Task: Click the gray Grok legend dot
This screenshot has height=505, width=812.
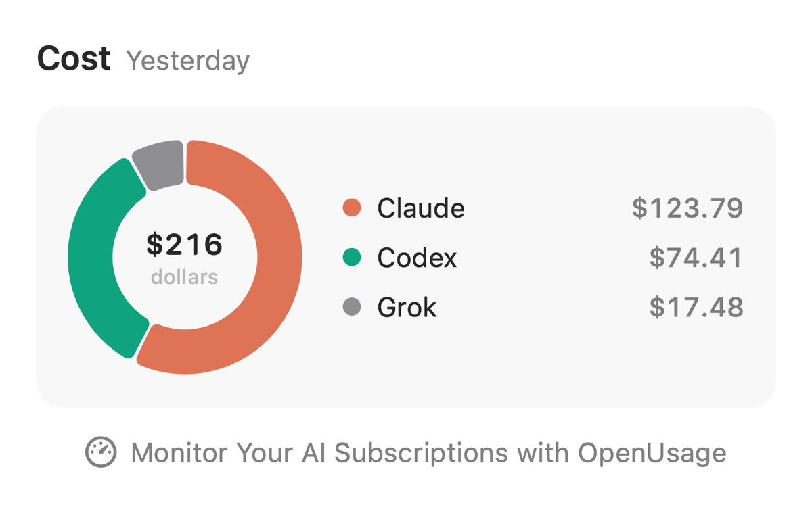Action: tap(352, 308)
